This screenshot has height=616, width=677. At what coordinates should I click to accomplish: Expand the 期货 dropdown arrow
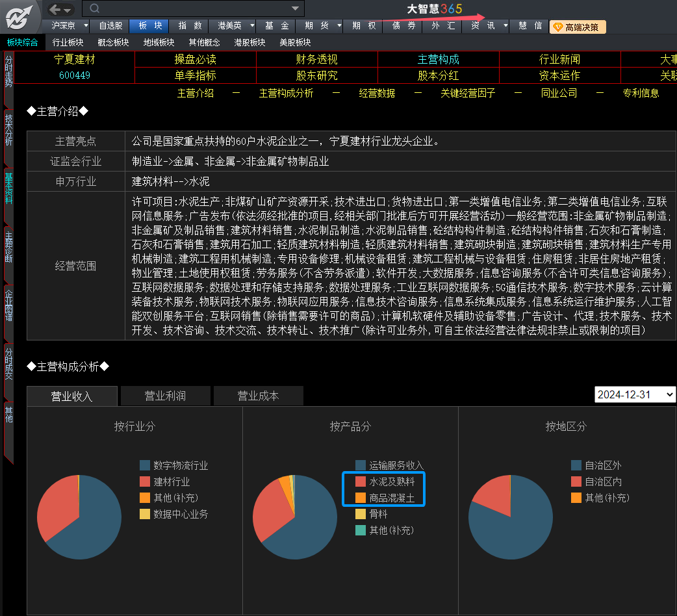pos(339,25)
